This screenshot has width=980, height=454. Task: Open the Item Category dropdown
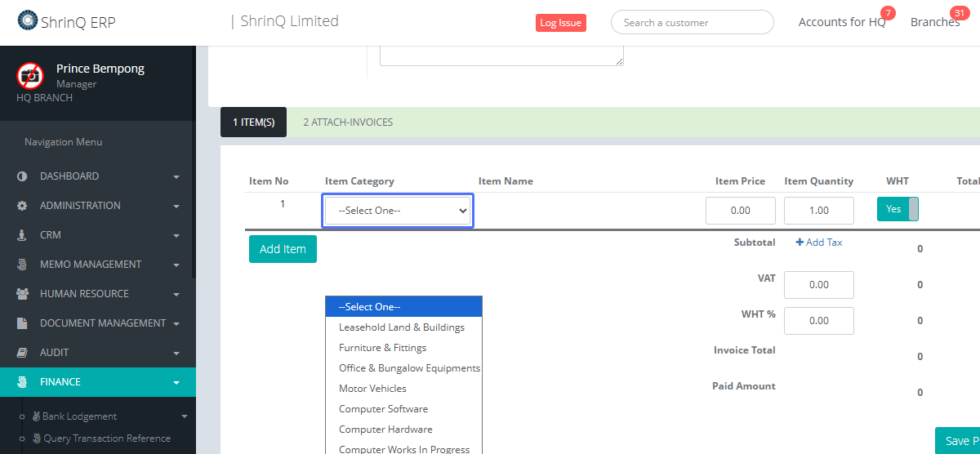[x=398, y=211]
